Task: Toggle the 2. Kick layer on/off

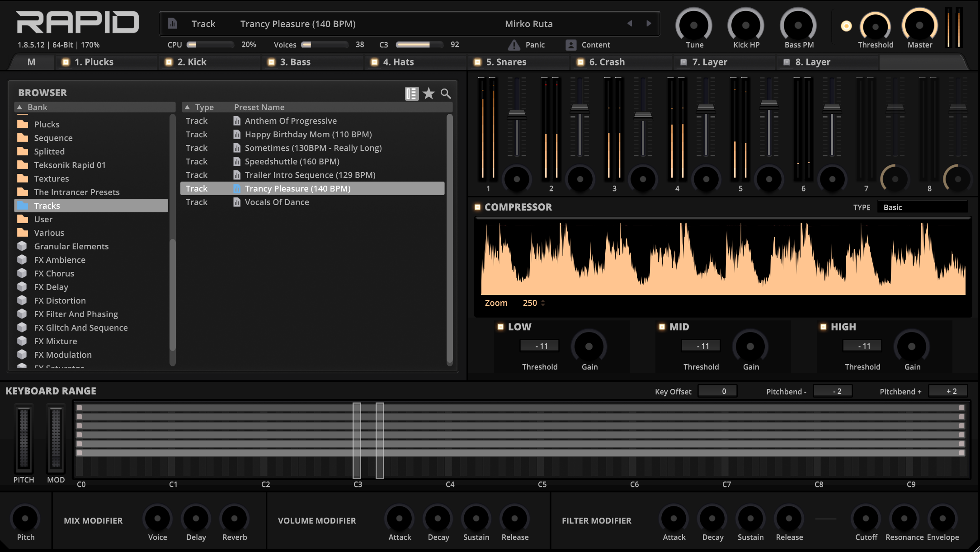Action: [x=169, y=62]
